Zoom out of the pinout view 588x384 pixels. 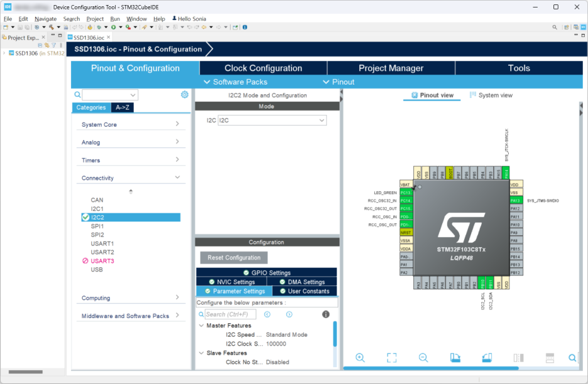point(423,358)
